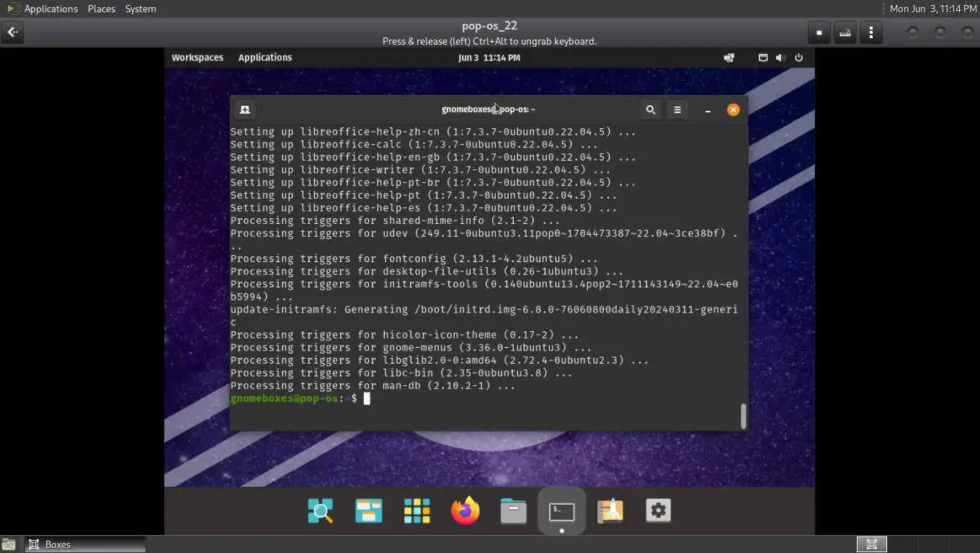Open Workspaces in the Pop!_OS top bar

click(197, 58)
